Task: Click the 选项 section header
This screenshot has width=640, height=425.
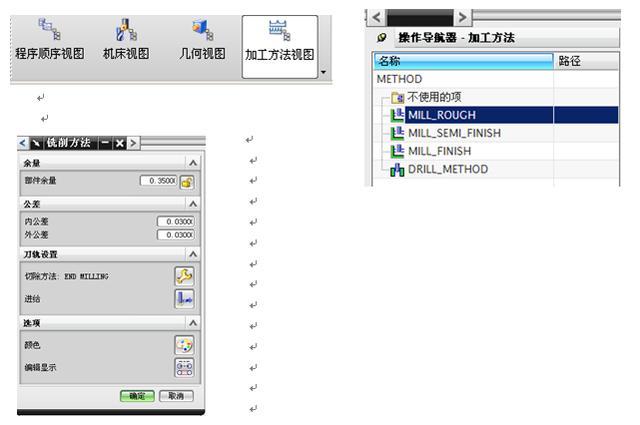Action: (x=110, y=323)
